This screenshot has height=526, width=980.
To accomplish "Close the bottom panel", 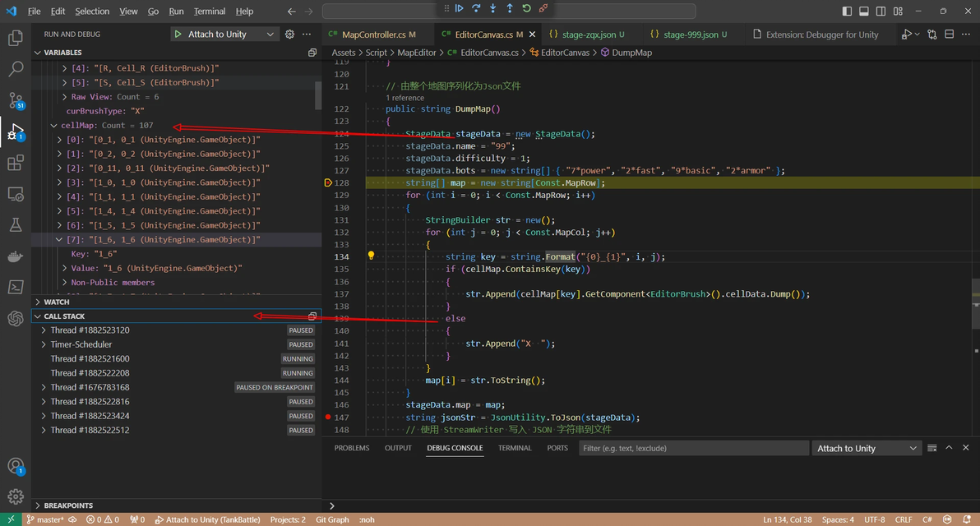I will tap(966, 448).
